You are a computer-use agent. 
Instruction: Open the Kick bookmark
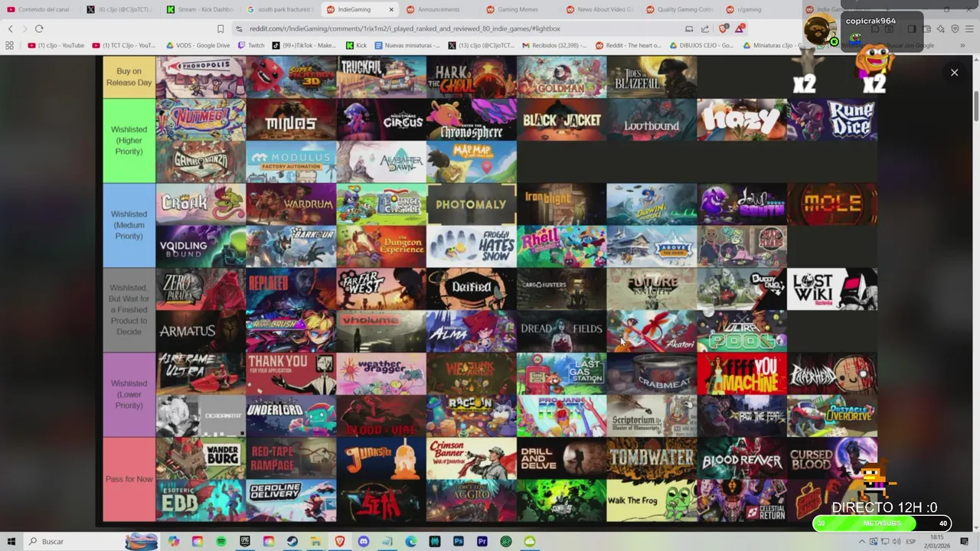coord(356,45)
